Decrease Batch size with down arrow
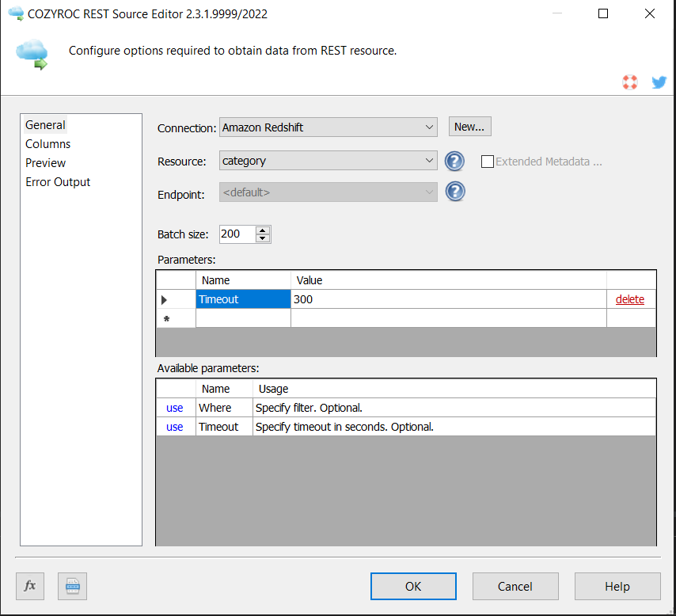The width and height of the screenshot is (676, 616). (263, 238)
